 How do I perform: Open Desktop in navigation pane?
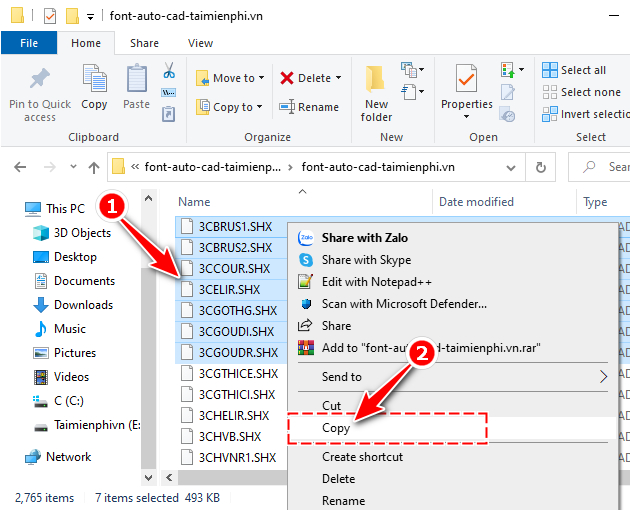(65, 257)
